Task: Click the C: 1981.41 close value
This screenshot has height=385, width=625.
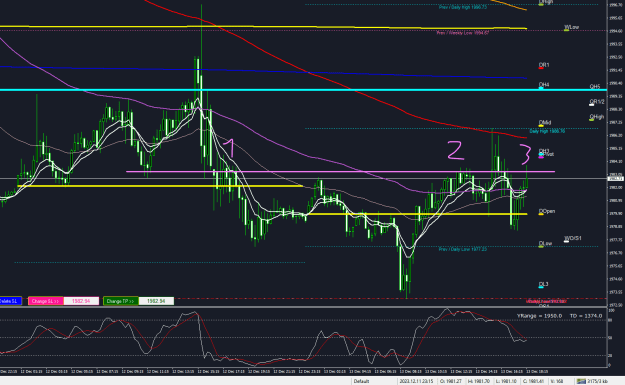Action: coord(533,381)
